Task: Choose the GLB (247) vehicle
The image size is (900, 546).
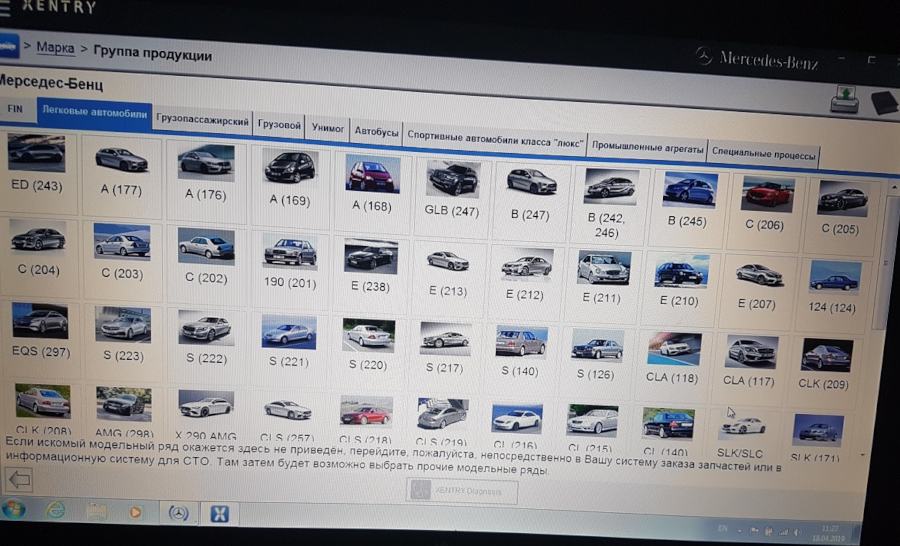Action: pyautogui.click(x=452, y=188)
